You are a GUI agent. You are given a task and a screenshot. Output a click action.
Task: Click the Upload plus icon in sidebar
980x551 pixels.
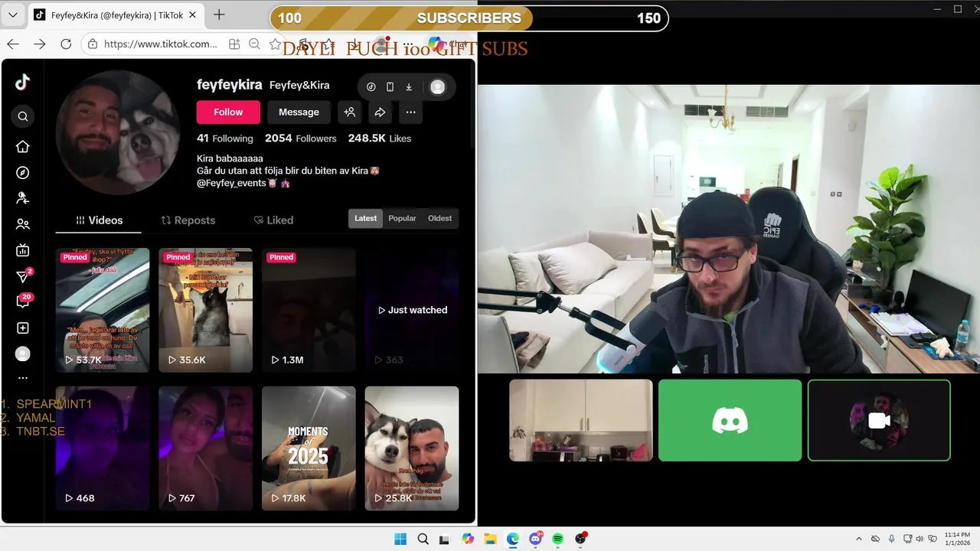coord(23,328)
